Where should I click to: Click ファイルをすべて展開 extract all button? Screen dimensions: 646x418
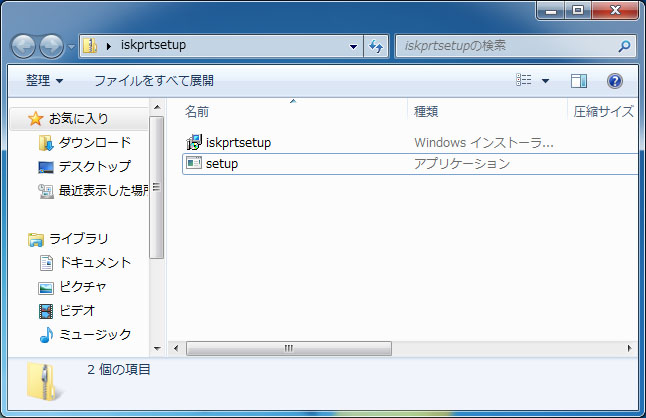coord(153,80)
